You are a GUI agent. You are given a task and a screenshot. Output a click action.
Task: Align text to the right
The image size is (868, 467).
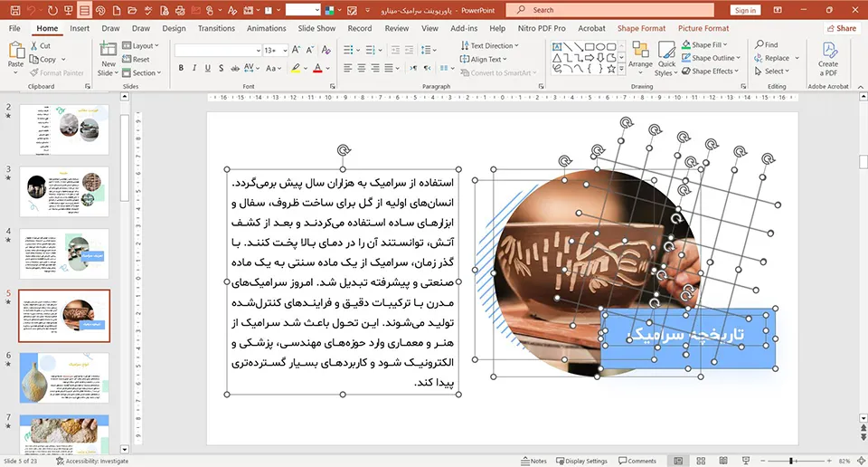[x=374, y=68]
